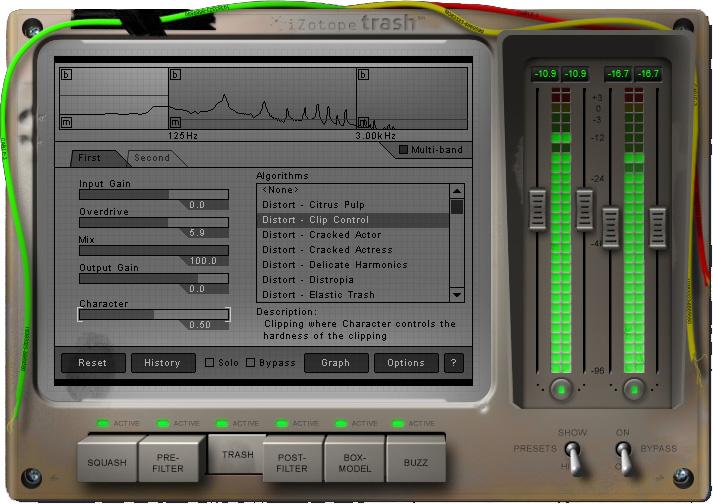Select the <None> algorithm

354,190
